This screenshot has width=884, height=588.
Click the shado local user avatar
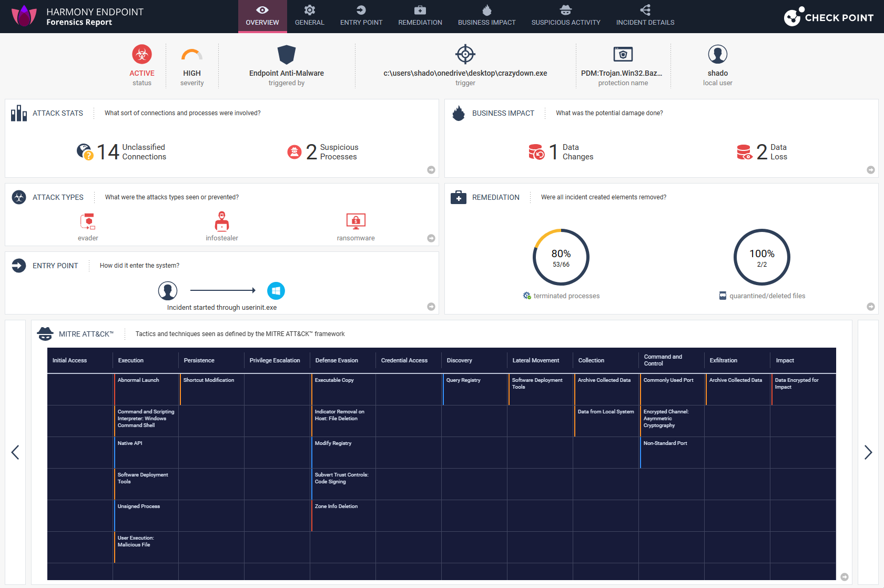718,54
